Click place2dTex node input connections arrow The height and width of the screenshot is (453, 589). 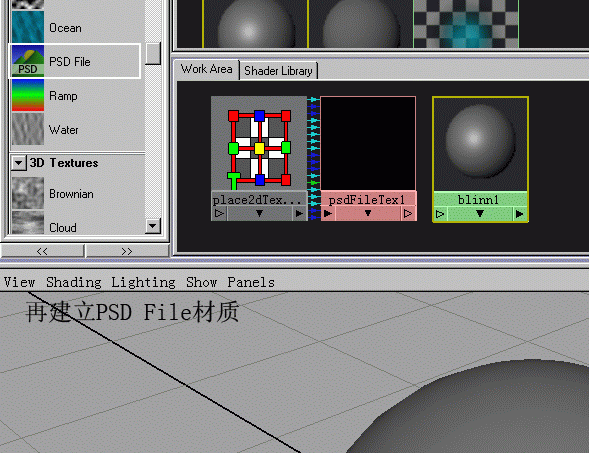219,213
